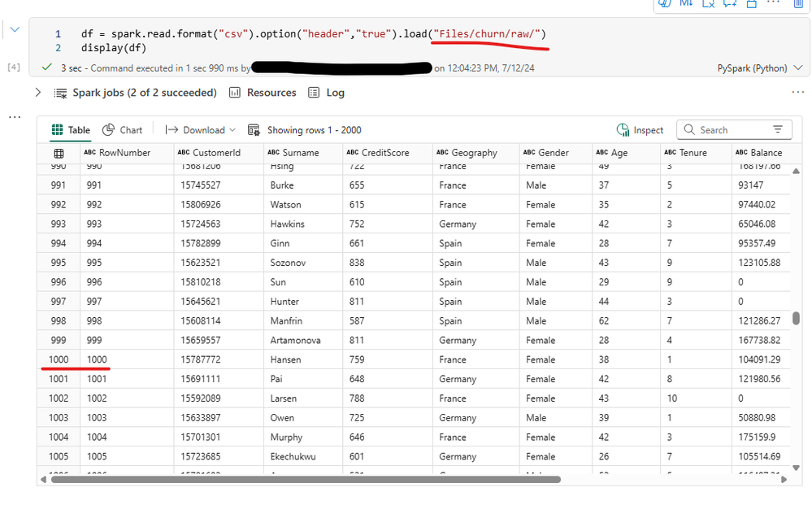Viewport: 812px width, 518px height.
Task: Select the Surname column header
Action: coord(303,153)
